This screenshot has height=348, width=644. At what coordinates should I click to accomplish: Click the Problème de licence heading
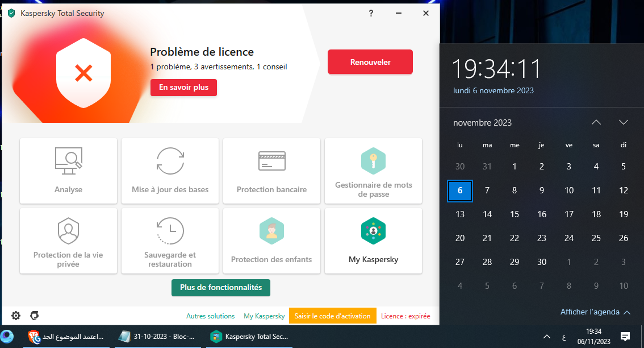coord(202,52)
